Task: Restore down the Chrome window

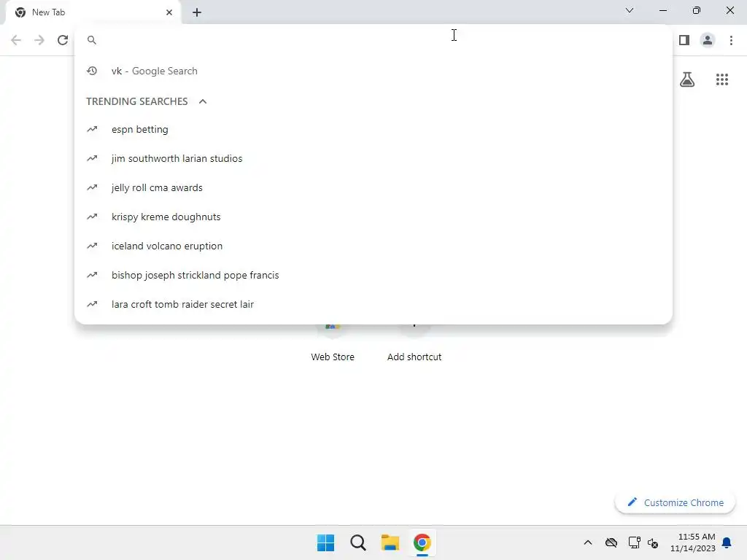Action: pos(697,10)
